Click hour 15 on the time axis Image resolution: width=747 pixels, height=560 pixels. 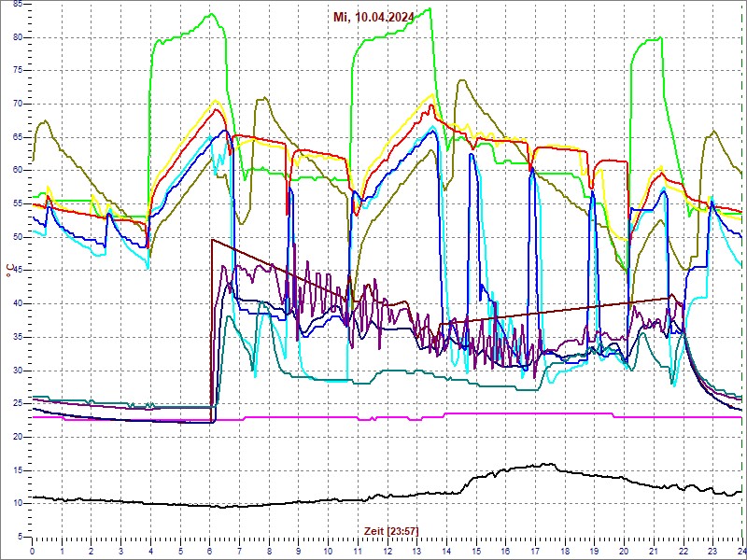(x=476, y=551)
